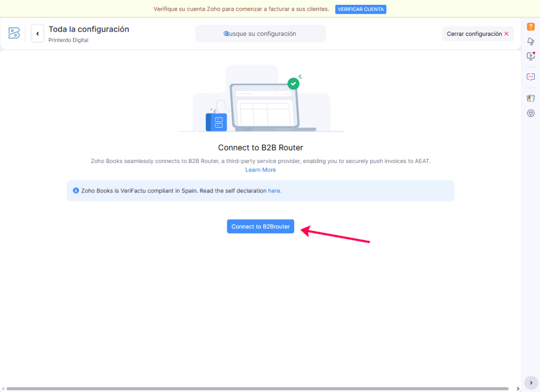Open the chat speech-bubble icon
This screenshot has height=392, width=540.
point(531,77)
